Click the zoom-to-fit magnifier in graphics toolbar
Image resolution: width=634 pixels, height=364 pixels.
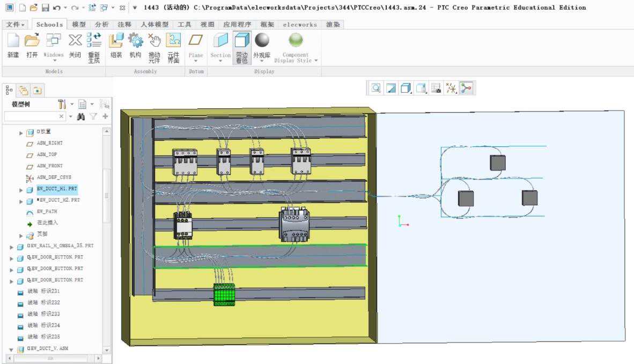[x=376, y=88]
